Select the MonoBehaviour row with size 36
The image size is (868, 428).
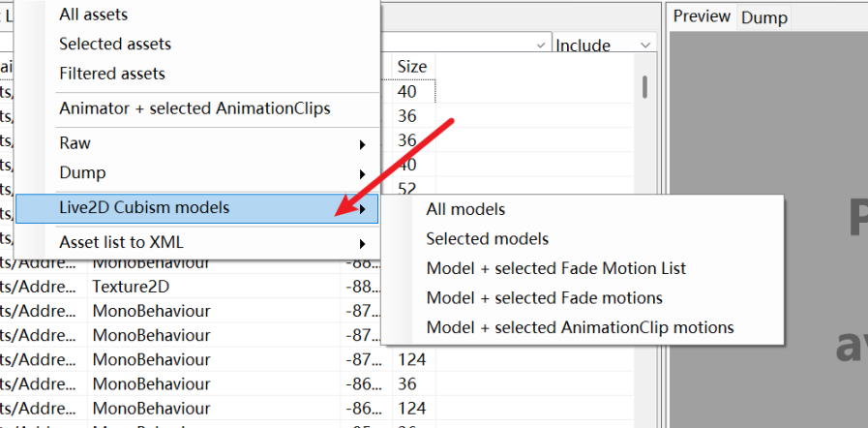(316, 383)
